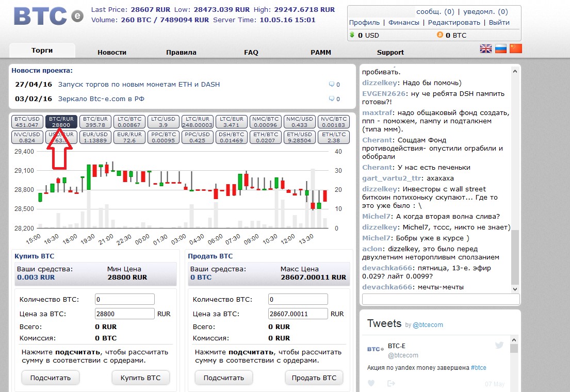Select the BTC/USD pair
Viewport: 570px width, 392px height.
coord(27,122)
